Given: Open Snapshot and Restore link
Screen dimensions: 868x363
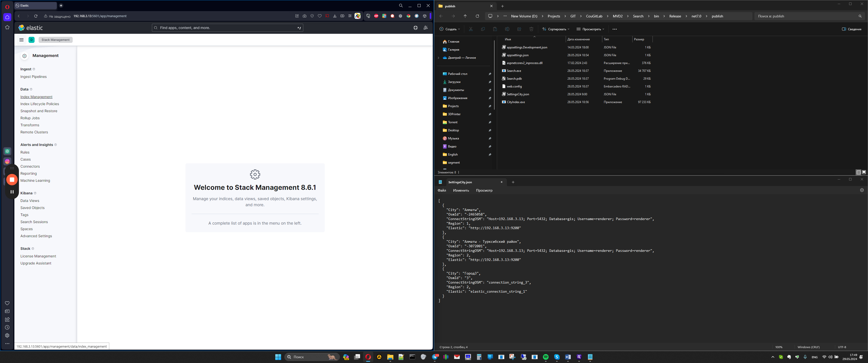Looking at the screenshot, I should [38, 111].
